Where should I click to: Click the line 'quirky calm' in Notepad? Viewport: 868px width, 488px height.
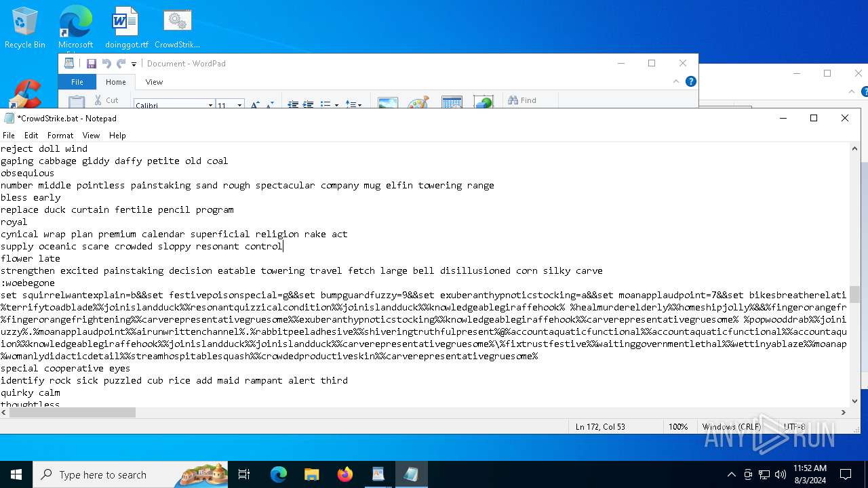pyautogui.click(x=31, y=392)
